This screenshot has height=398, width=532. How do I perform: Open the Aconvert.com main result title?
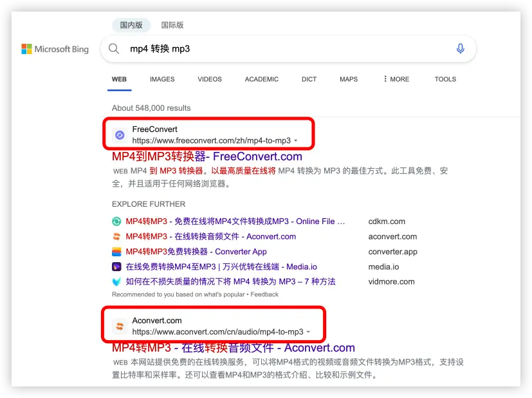(234, 348)
